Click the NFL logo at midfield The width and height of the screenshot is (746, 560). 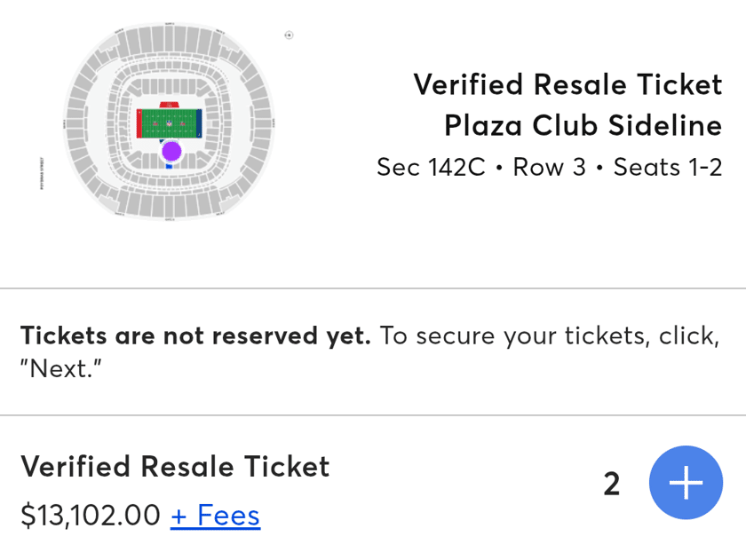coord(169,123)
